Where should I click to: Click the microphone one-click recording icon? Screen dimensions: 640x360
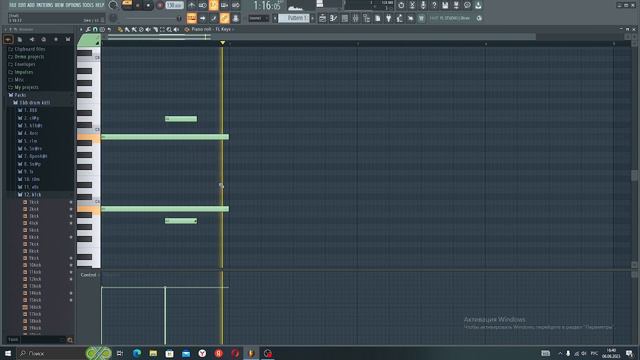pyautogui.click(x=423, y=5)
